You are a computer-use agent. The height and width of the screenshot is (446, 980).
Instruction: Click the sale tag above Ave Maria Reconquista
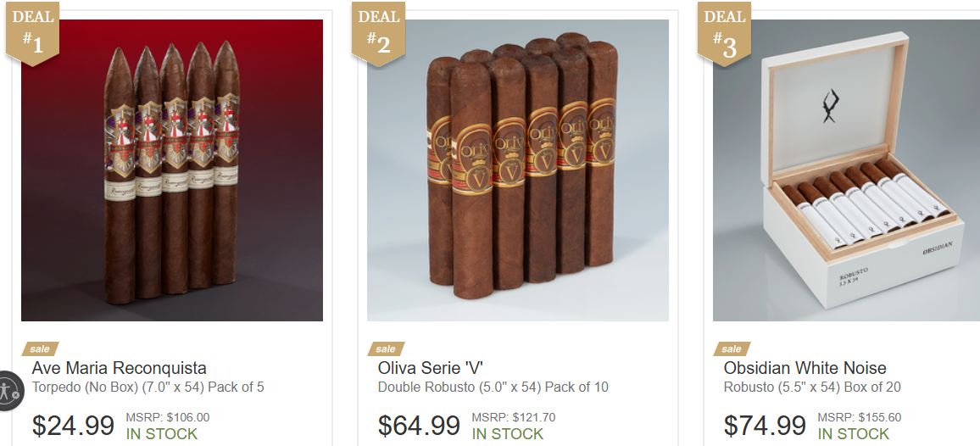tap(40, 349)
